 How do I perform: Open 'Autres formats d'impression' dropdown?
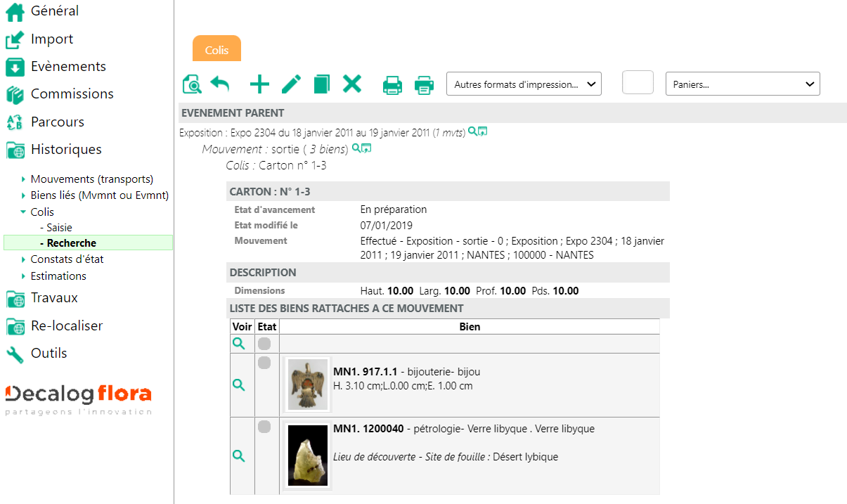[x=524, y=84]
